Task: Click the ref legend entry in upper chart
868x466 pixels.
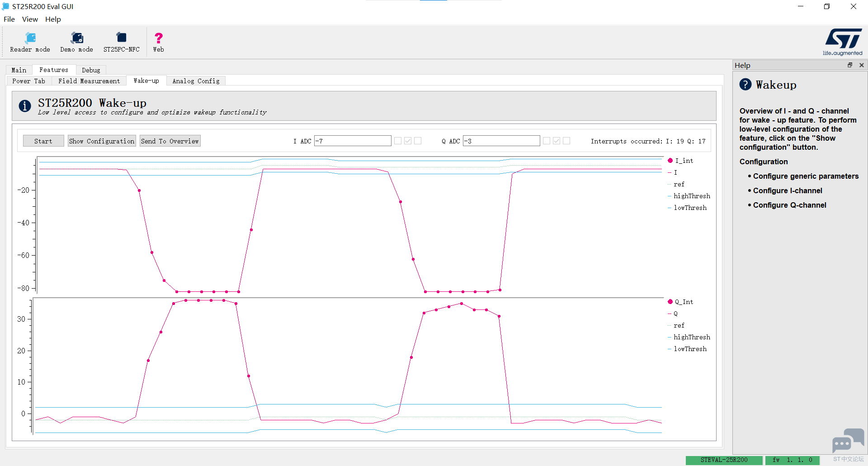Action: point(676,184)
